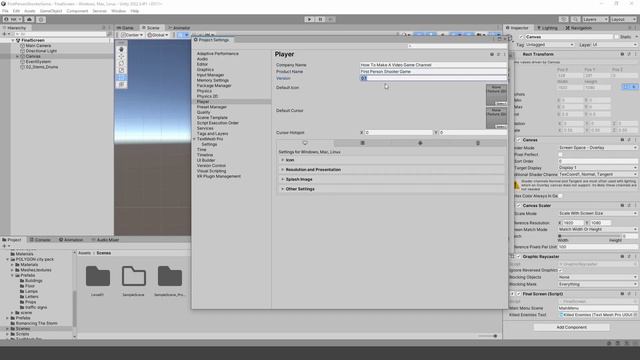
Task: Switch to the Lighting tab
Action: tap(547, 28)
